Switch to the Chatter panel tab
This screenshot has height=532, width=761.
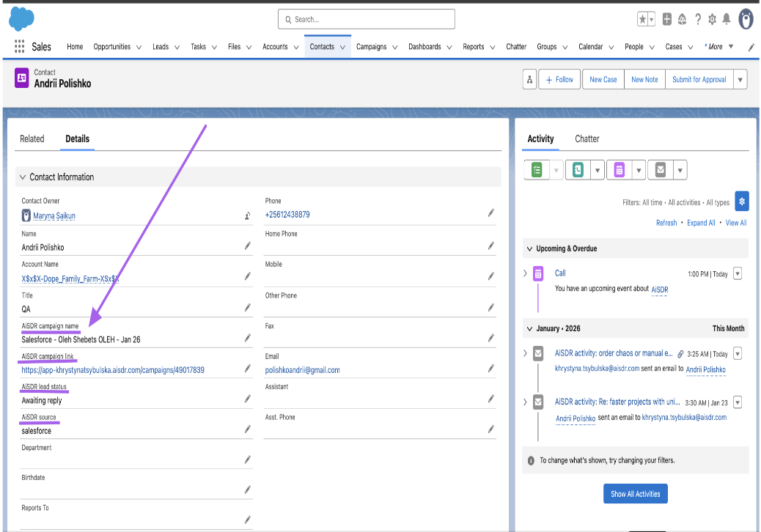point(587,138)
